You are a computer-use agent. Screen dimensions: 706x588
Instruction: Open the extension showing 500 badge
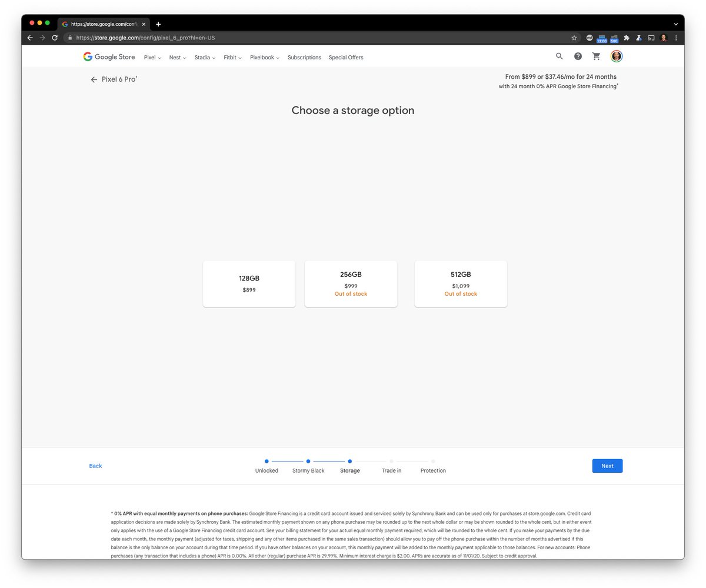614,38
